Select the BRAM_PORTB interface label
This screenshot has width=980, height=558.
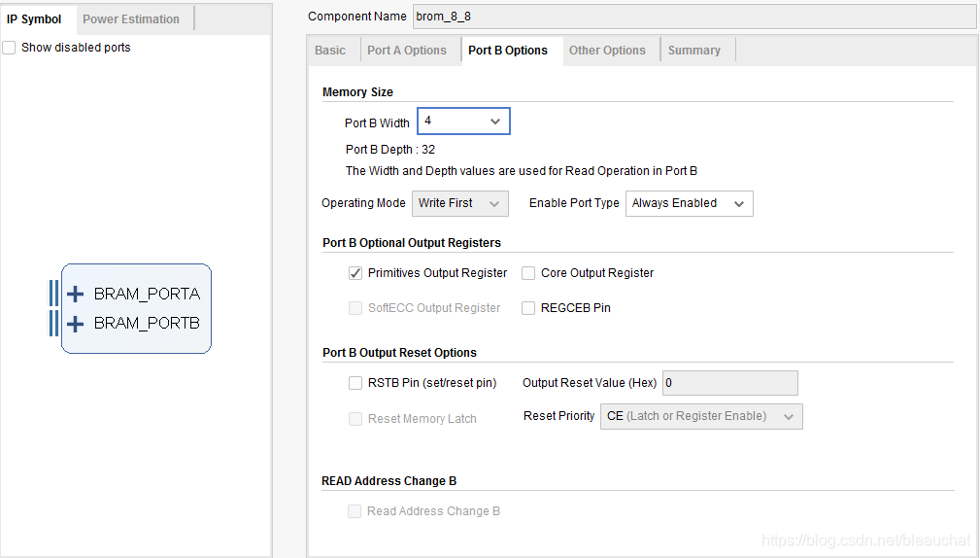147,324
